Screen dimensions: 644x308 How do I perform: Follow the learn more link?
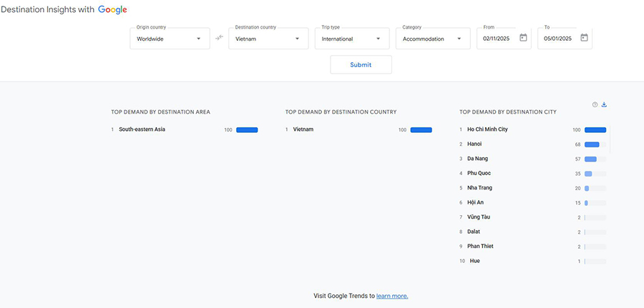(x=392, y=296)
